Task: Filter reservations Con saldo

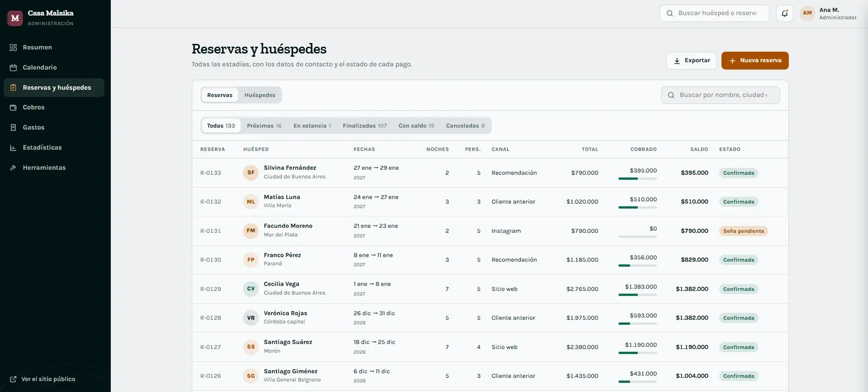Action: pos(416,126)
